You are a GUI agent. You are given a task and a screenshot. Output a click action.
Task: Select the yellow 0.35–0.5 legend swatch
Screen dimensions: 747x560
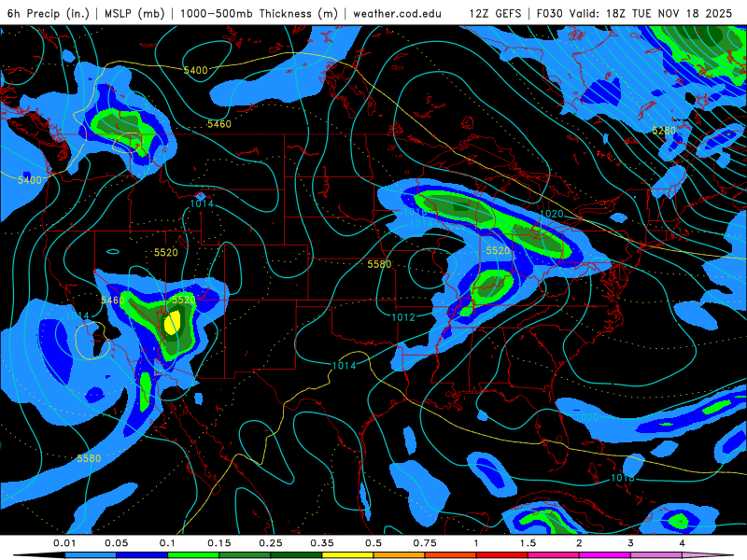[347, 555]
